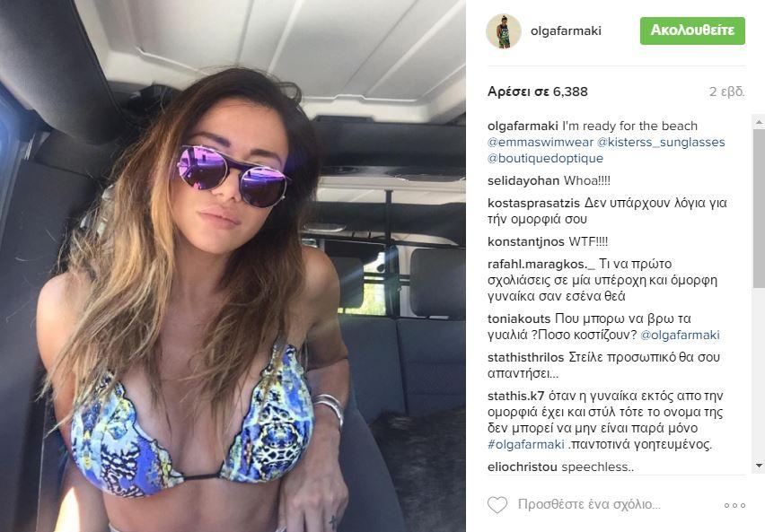Click the green Ακολουθείτε follow button

coord(692,31)
